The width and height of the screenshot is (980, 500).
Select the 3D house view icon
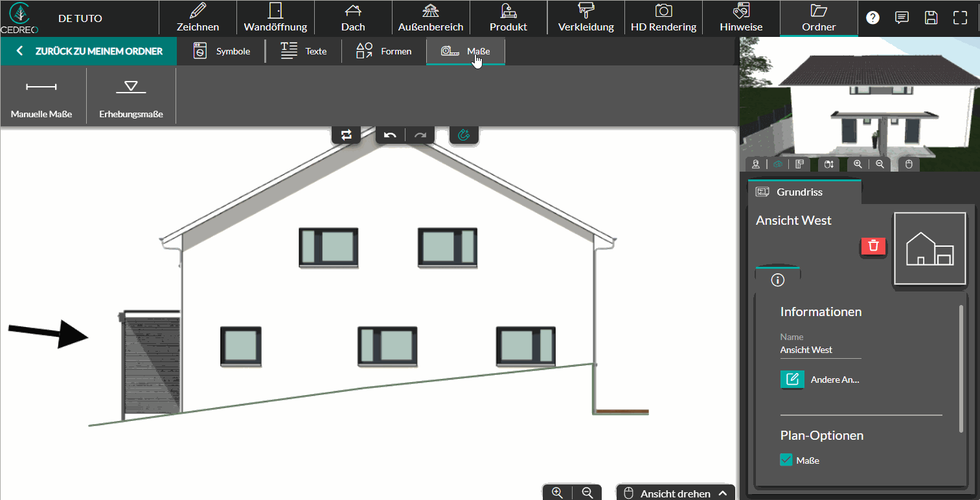(778, 165)
